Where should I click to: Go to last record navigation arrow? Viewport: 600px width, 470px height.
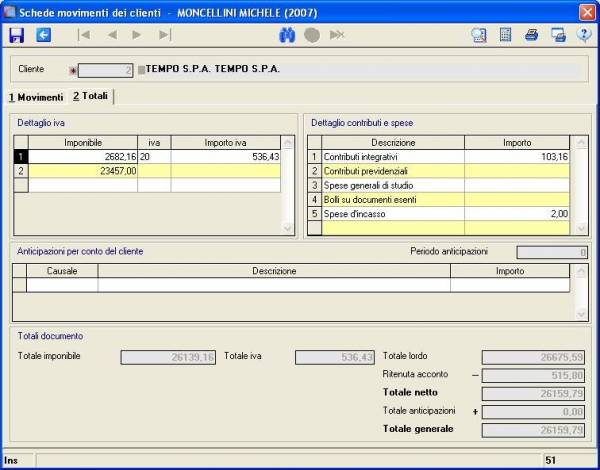165,35
